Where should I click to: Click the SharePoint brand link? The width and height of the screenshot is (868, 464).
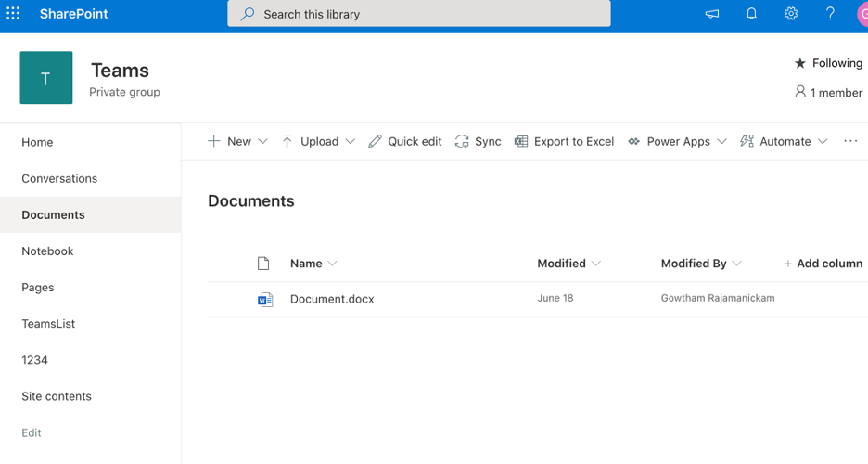[x=73, y=14]
